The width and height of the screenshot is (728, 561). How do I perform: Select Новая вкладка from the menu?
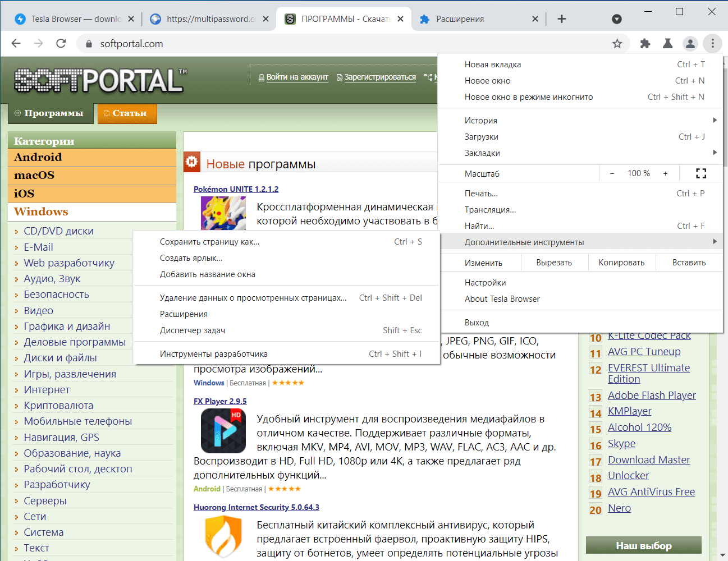580,64
